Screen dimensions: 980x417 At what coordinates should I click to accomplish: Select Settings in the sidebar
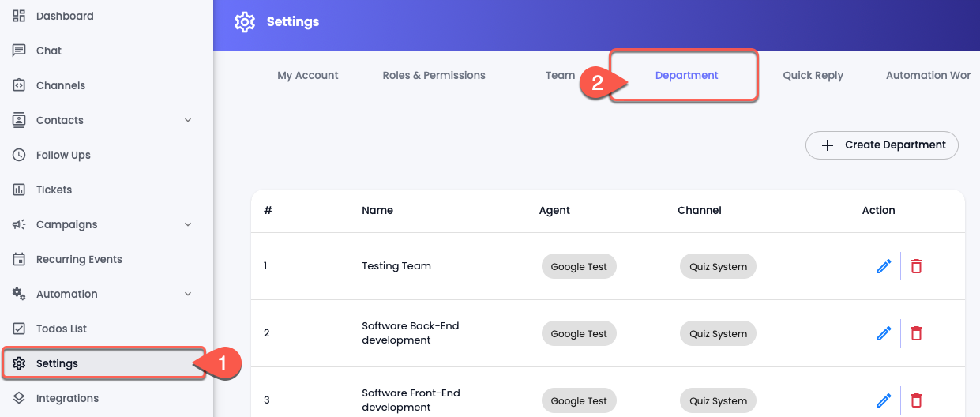103,363
